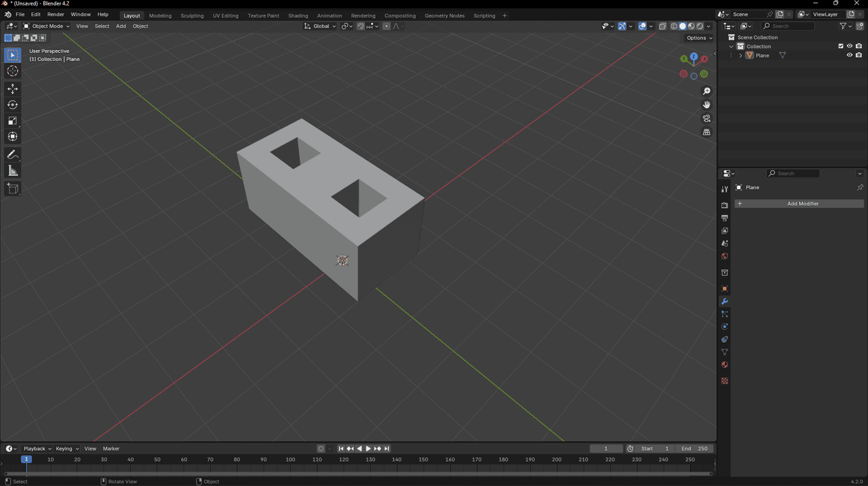Screen dimensions: 868x486
Task: Open the Render menu
Action: pyautogui.click(x=56, y=14)
